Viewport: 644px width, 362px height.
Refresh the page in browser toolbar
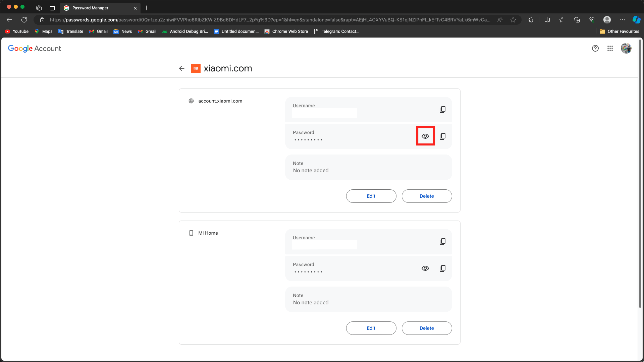coord(24,20)
